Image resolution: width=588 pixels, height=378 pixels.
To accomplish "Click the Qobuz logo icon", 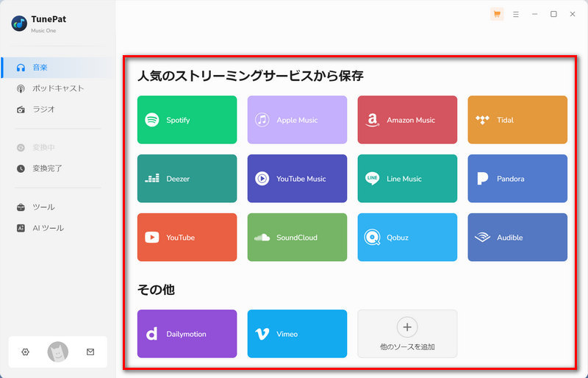I will pyautogui.click(x=372, y=238).
